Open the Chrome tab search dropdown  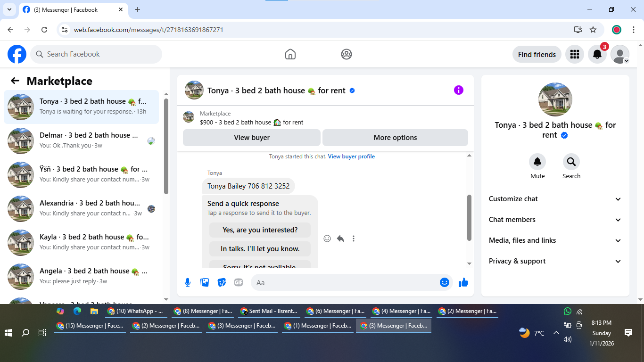9,9
